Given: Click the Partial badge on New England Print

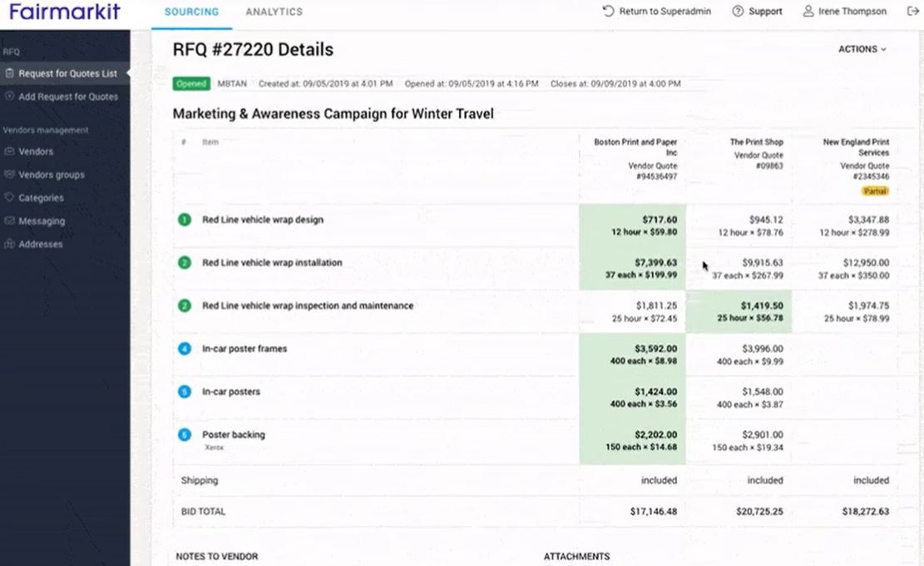Looking at the screenshot, I should tap(876, 191).
